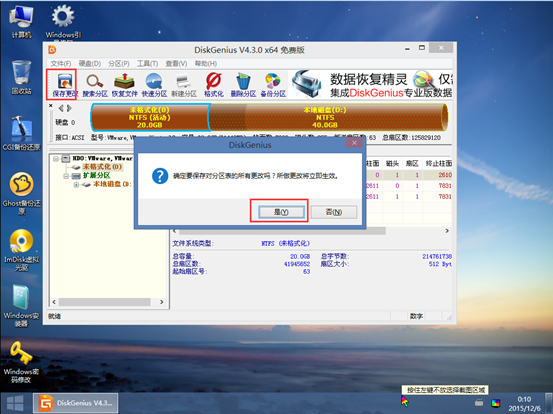Open the 文件(F) menu
Viewport: 553px width, 414px height.
click(x=61, y=63)
